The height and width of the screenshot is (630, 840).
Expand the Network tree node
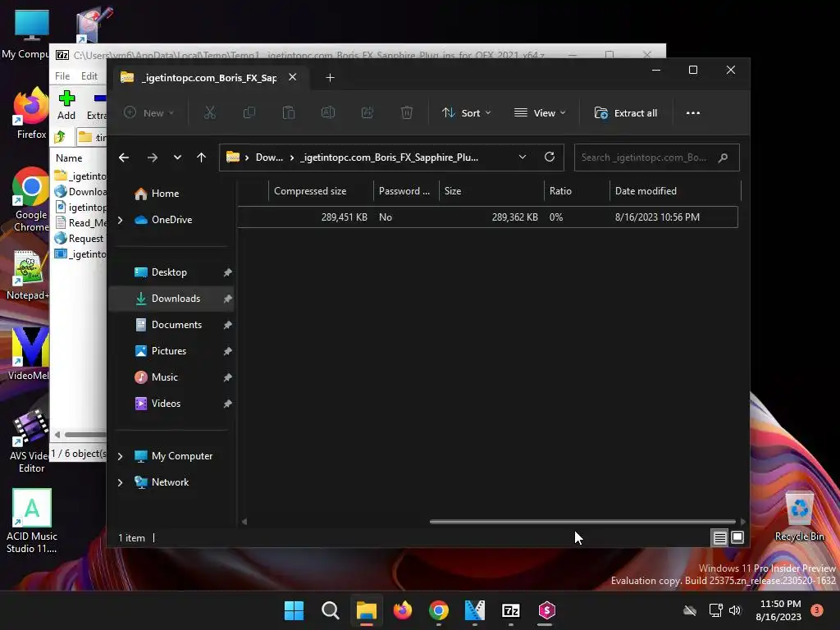[x=120, y=482]
